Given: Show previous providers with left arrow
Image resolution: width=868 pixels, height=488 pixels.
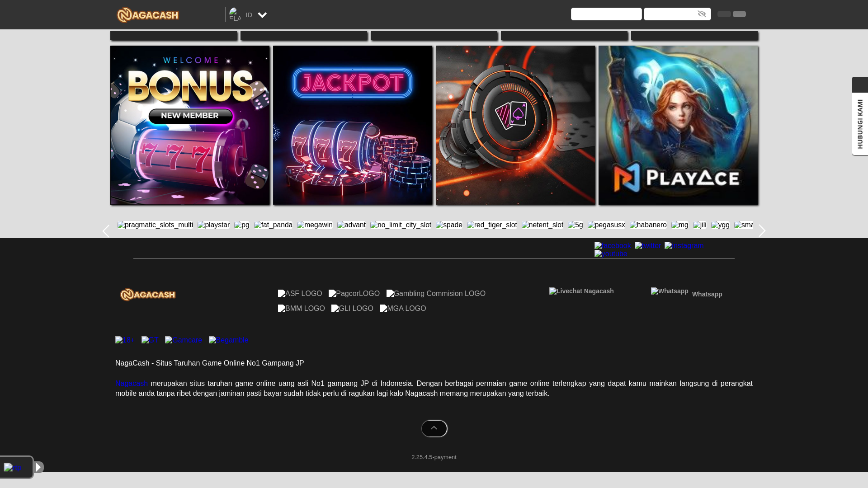Looking at the screenshot, I should 106,231.
